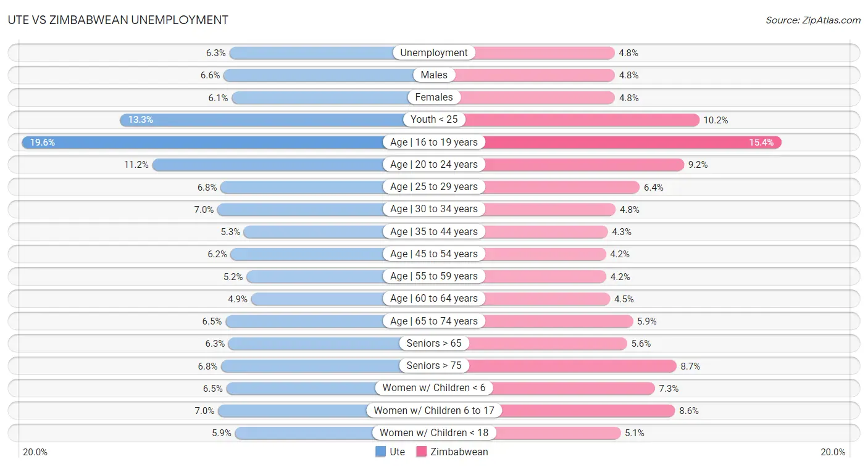Click the Women w/ Children 6 to 17 label
This screenshot has width=868, height=467.
click(x=434, y=410)
